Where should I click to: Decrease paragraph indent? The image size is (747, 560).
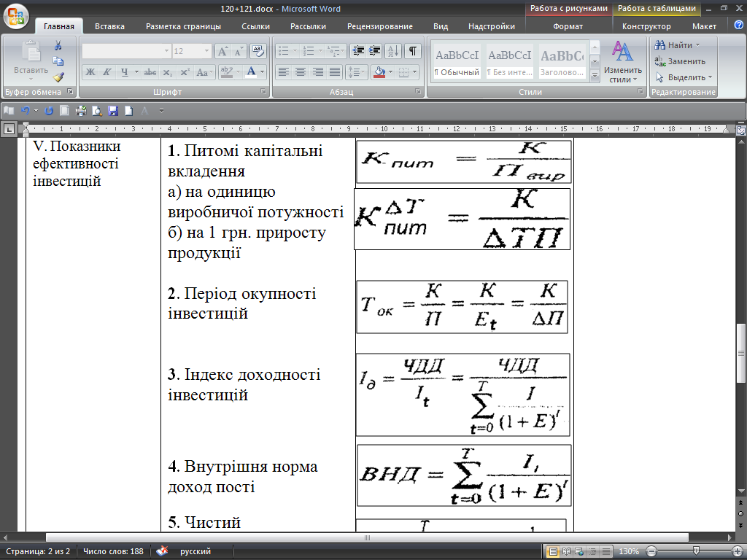pos(357,51)
